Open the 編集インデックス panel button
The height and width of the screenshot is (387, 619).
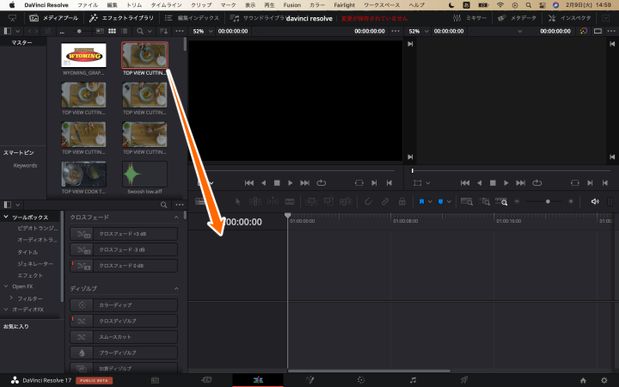191,18
